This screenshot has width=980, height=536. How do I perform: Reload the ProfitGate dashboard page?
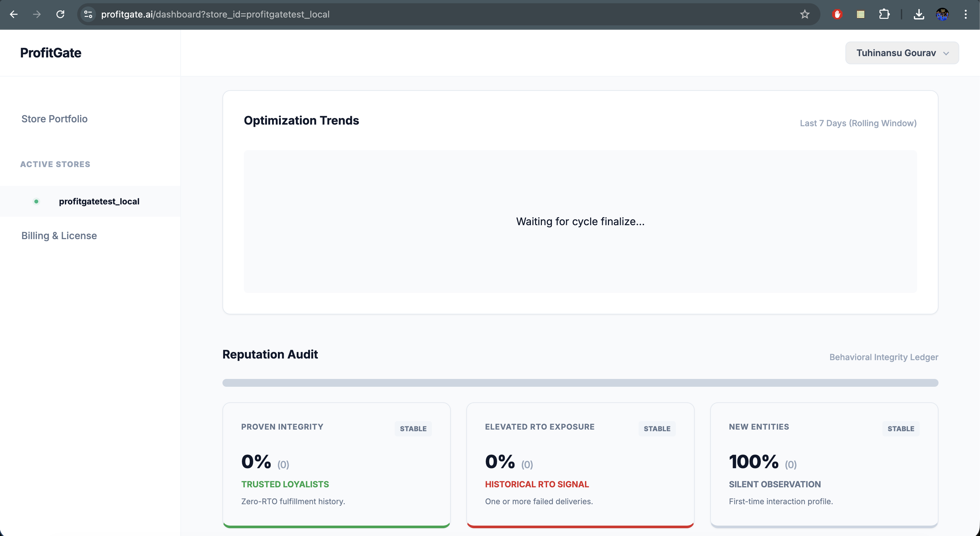coord(60,14)
